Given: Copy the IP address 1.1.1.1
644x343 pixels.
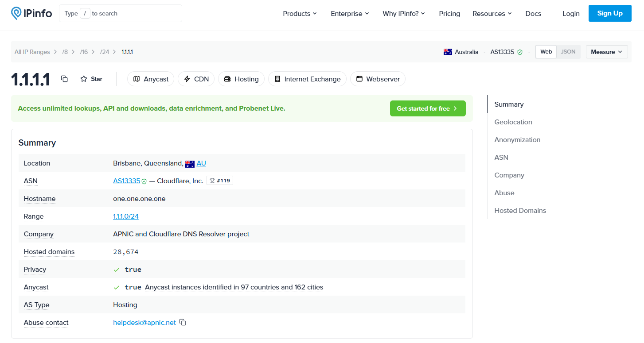Looking at the screenshot, I should coord(64,79).
